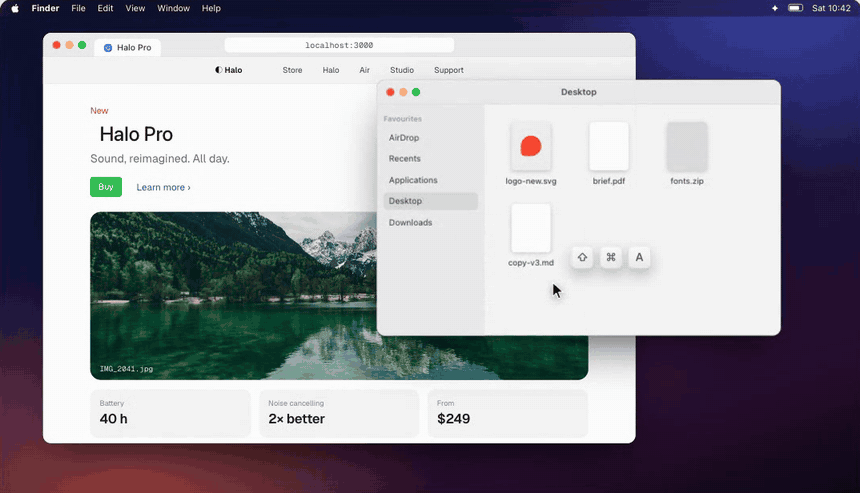Click the Sat 10:42 clock
This screenshot has width=860, height=493.
click(x=831, y=8)
